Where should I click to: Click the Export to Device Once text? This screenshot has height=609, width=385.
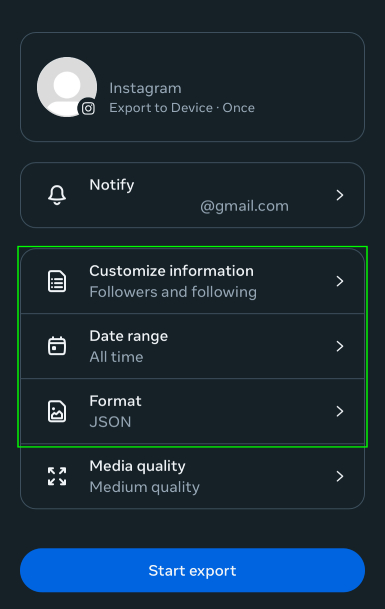point(182,108)
